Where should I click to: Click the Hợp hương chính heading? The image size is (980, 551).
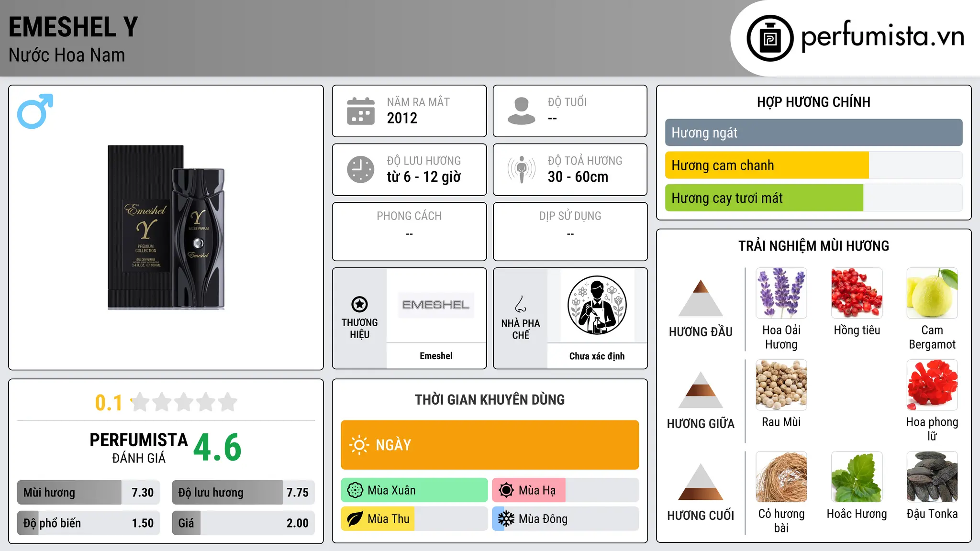pos(813,102)
